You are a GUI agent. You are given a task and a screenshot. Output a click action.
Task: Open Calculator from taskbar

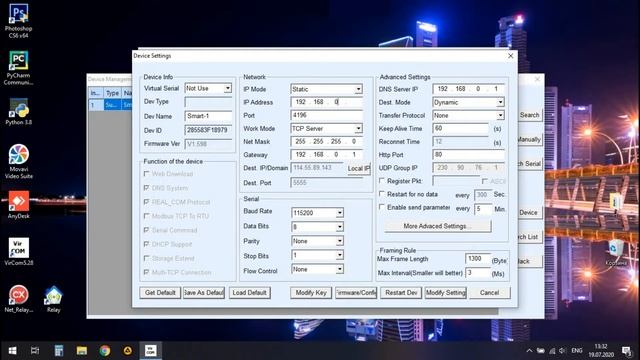point(58,351)
